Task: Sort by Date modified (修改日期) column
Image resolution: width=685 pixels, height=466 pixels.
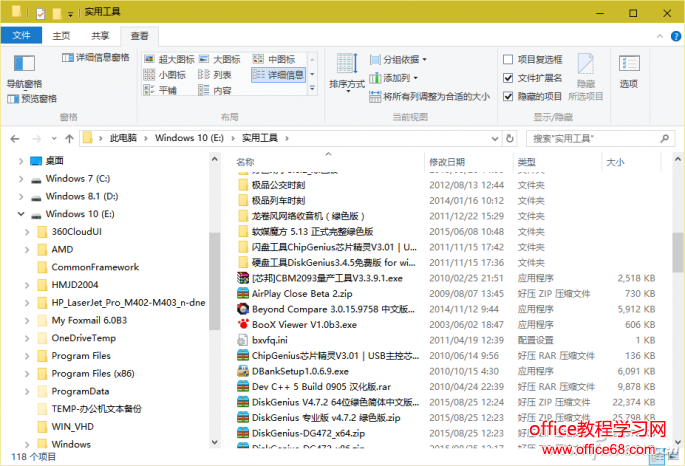Action: [x=446, y=162]
